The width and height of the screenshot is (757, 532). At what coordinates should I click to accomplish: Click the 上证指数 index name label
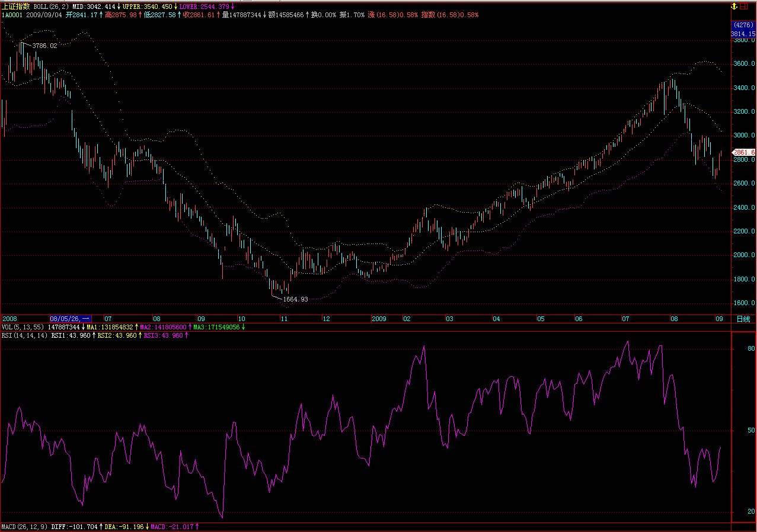click(x=16, y=6)
